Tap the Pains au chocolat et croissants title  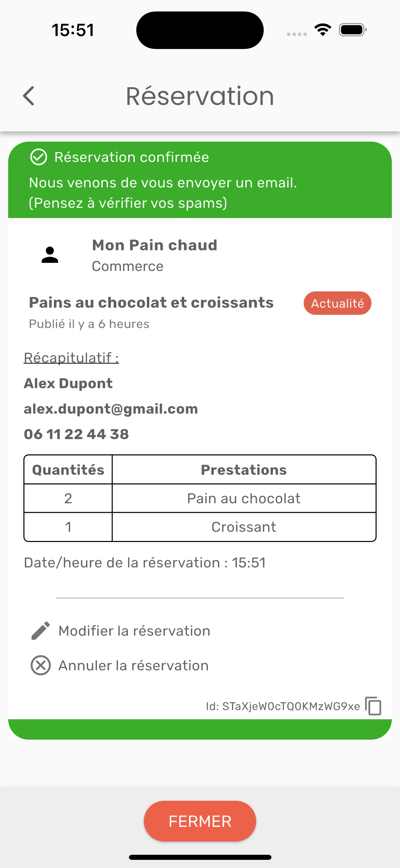[x=151, y=303]
